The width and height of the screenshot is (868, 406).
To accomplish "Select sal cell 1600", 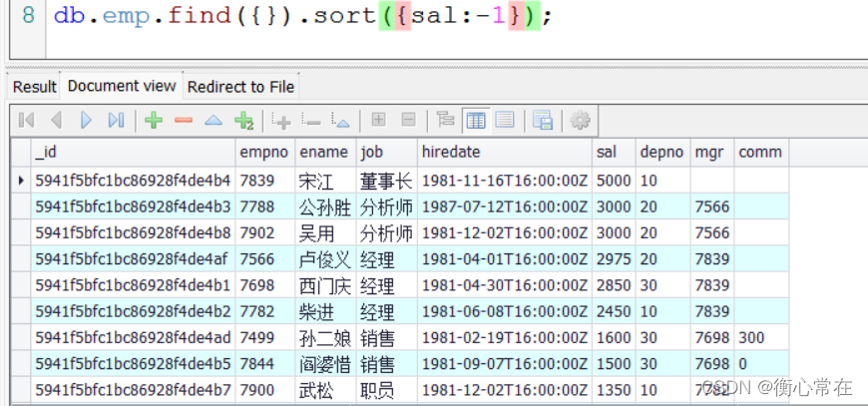I will (x=614, y=337).
